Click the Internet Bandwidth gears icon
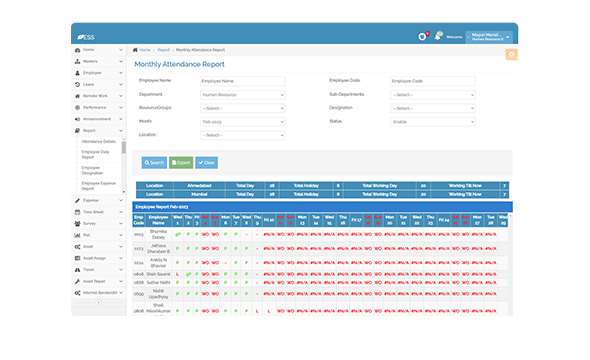Image resolution: width=590 pixels, height=360 pixels. click(77, 293)
